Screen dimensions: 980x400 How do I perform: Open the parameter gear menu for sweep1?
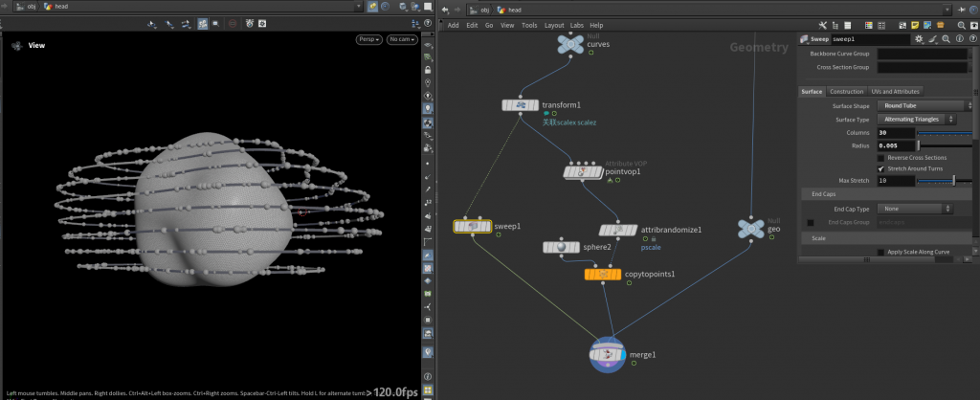coord(919,38)
